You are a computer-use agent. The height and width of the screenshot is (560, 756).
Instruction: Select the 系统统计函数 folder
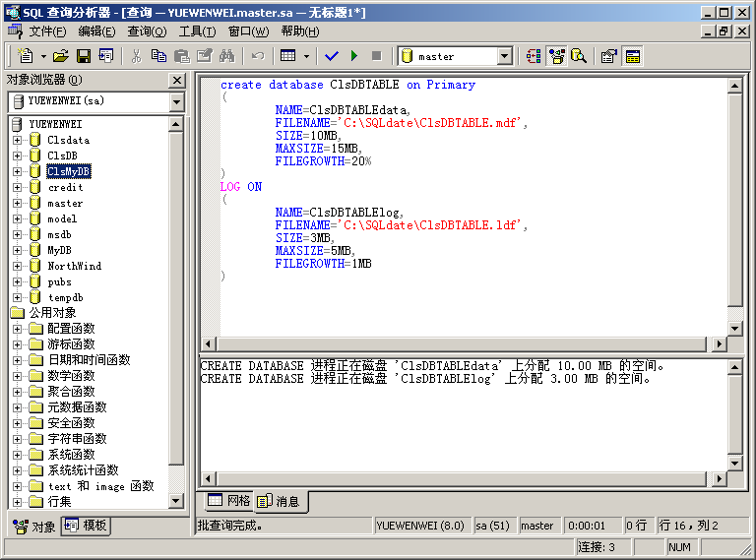[x=83, y=470]
